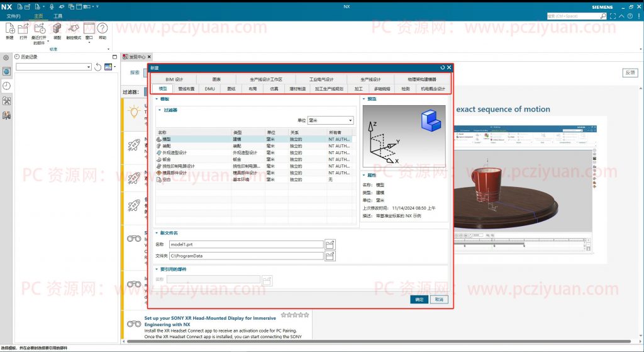Click the 类型 column header
Image resolution: width=644 pixels, height=352 pixels.
(x=248, y=132)
